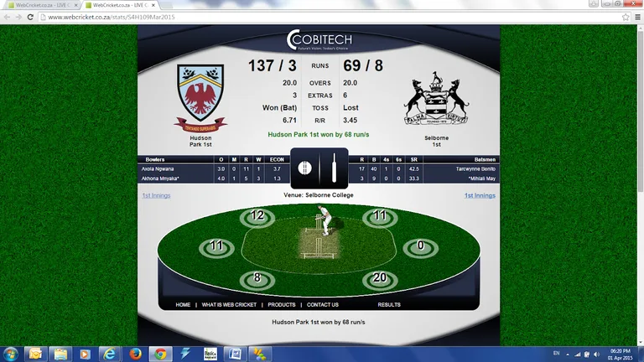Click the address bar URL field

(x=329, y=17)
